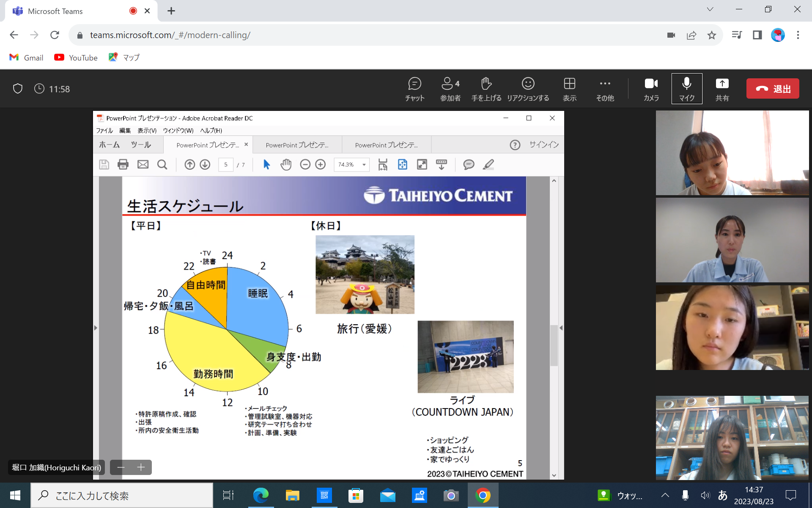Click the 表示 (View) icon in Teams toolbar
Image resolution: width=812 pixels, height=508 pixels.
[570, 88]
